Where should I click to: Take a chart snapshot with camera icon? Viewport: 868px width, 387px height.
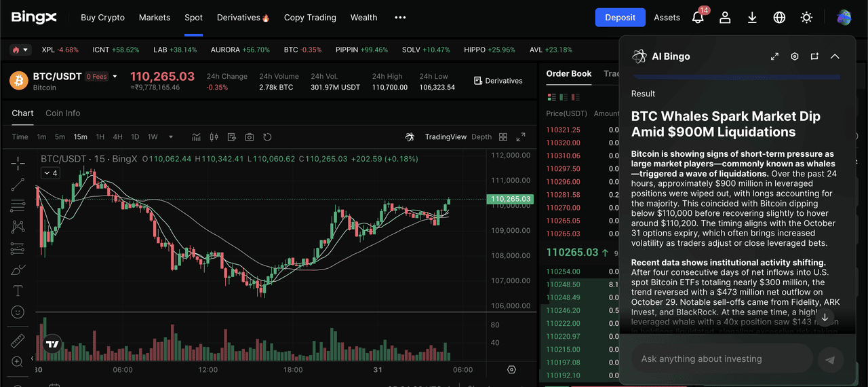(250, 137)
